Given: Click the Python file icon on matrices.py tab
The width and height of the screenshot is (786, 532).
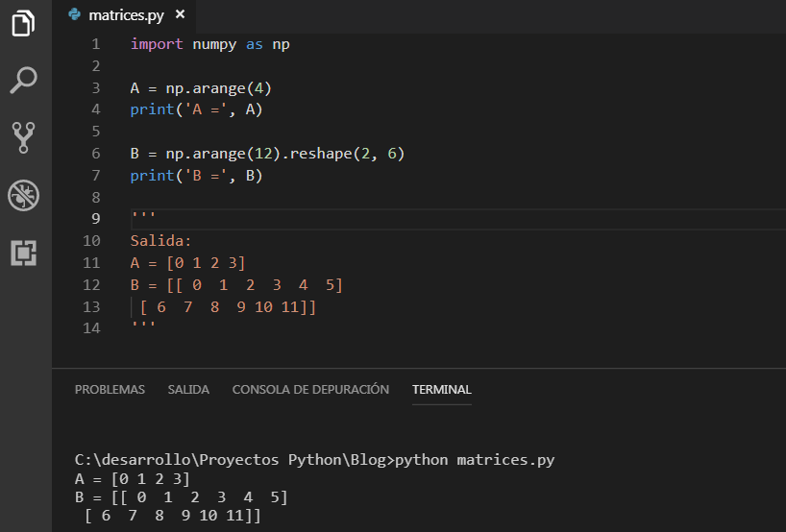Looking at the screenshot, I should coord(75,14).
